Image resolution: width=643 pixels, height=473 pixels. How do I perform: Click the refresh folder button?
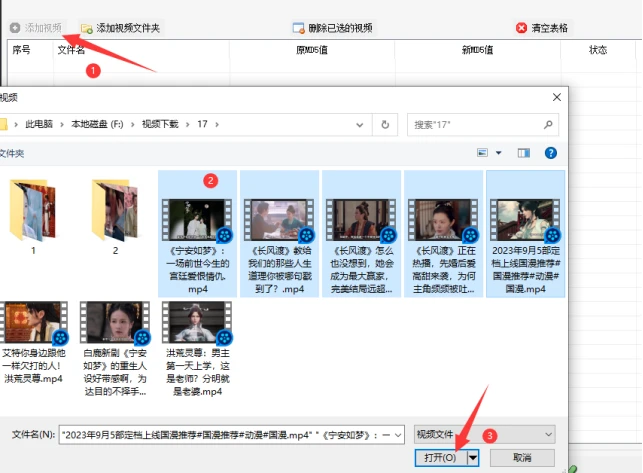pos(385,125)
